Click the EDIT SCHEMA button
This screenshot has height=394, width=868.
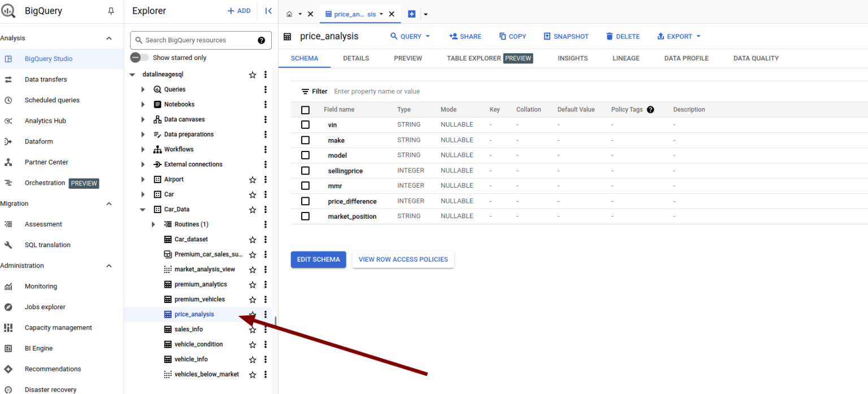coord(318,259)
